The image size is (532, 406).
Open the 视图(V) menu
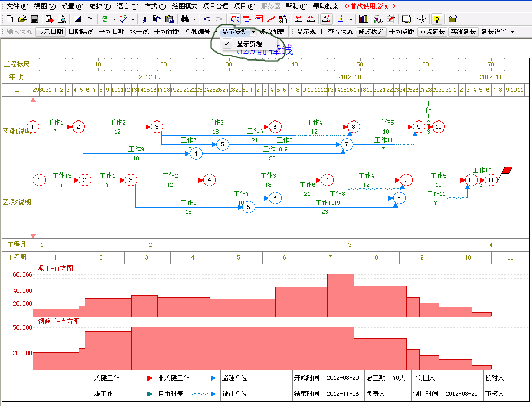click(45, 6)
